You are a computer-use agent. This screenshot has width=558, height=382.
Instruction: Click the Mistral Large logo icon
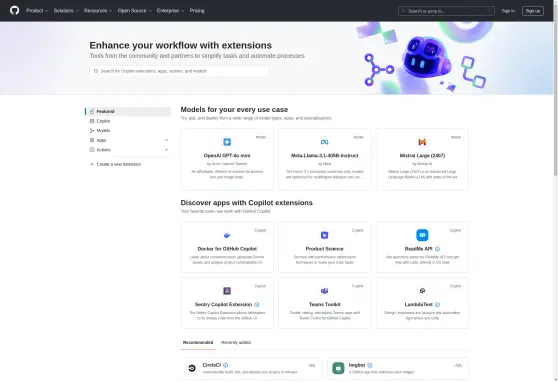(x=422, y=142)
